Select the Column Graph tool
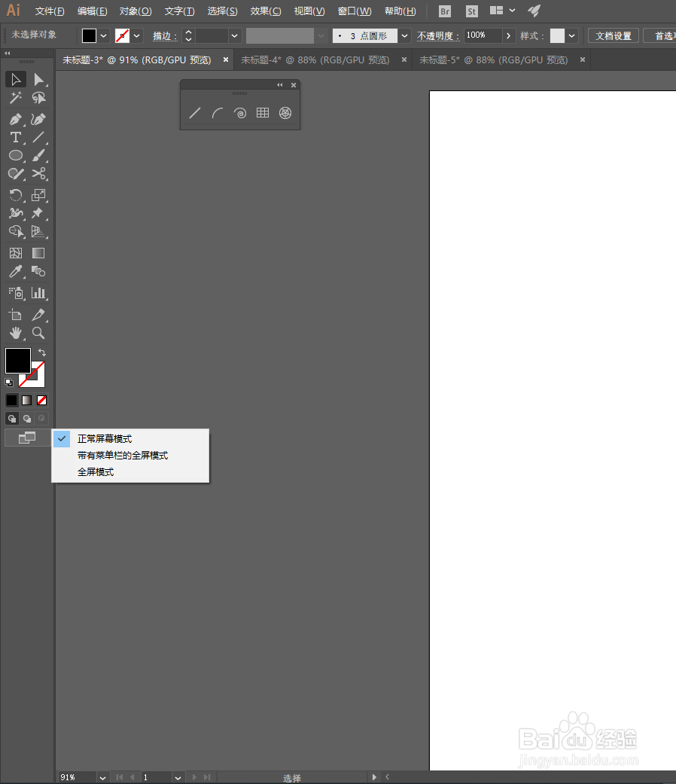Image resolution: width=676 pixels, height=784 pixels. pos(38,293)
